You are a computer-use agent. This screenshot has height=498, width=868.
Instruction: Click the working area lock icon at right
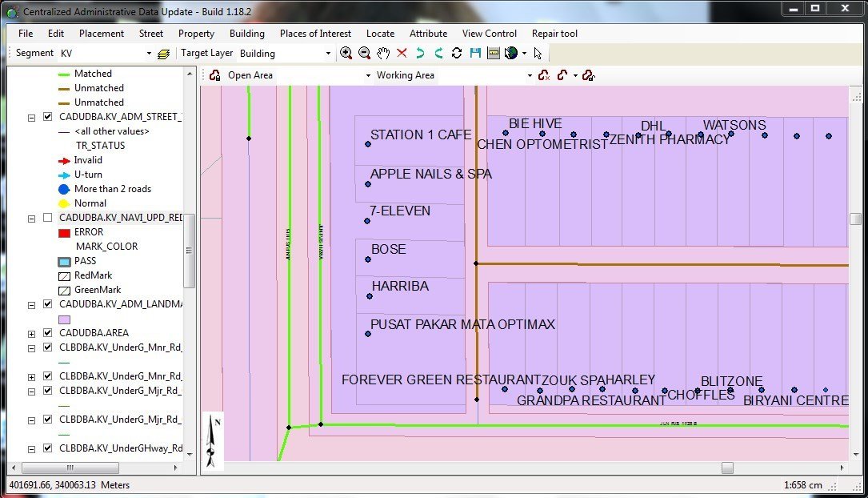click(x=588, y=75)
